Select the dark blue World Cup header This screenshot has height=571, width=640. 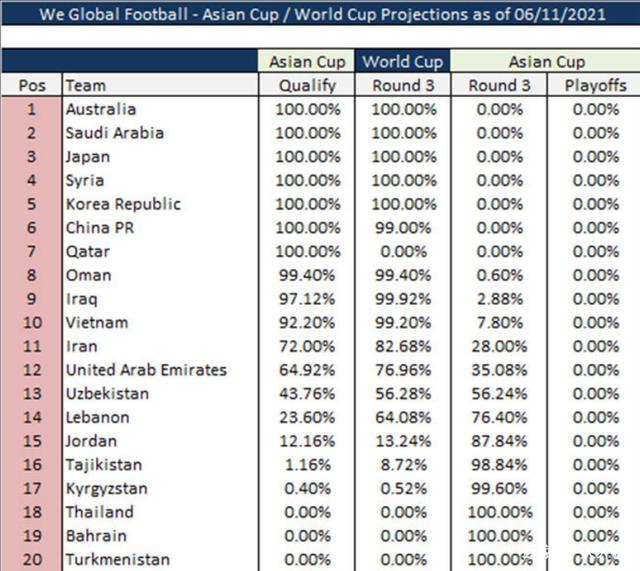coord(403,62)
